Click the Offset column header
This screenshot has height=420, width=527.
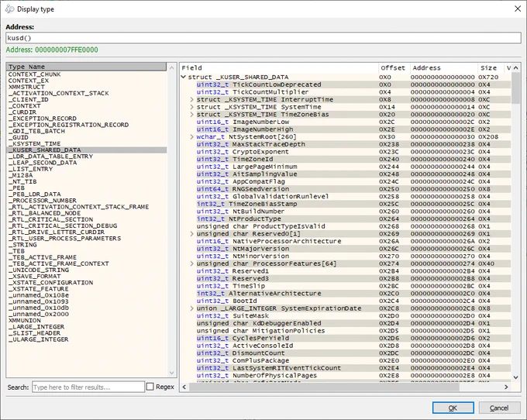[394, 68]
